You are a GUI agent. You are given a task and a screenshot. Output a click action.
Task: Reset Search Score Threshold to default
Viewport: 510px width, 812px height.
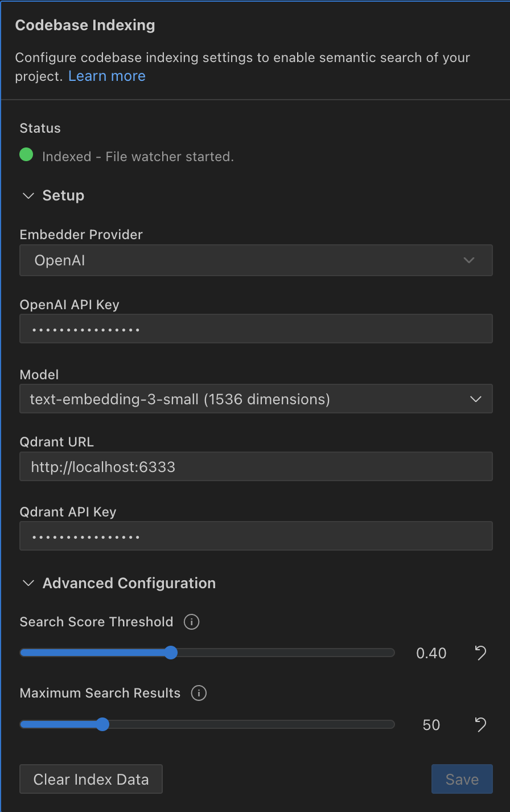click(480, 653)
